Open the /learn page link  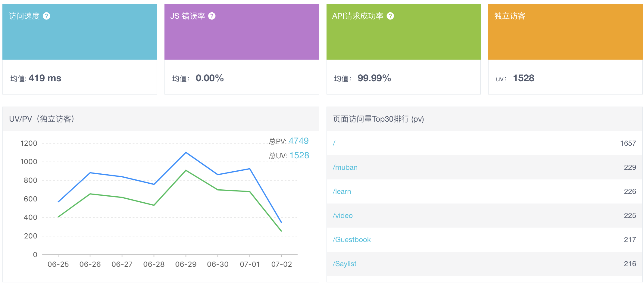(342, 191)
